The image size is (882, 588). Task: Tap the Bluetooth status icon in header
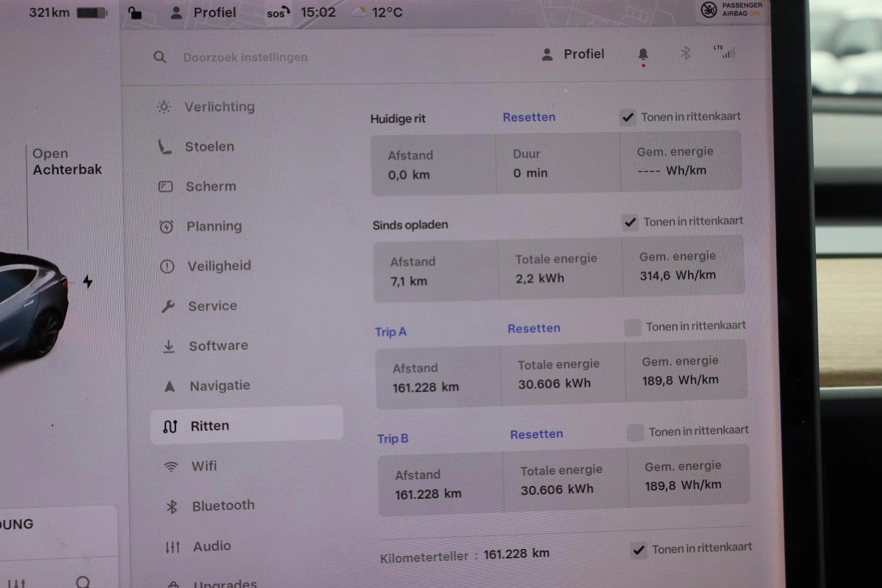pos(685,54)
